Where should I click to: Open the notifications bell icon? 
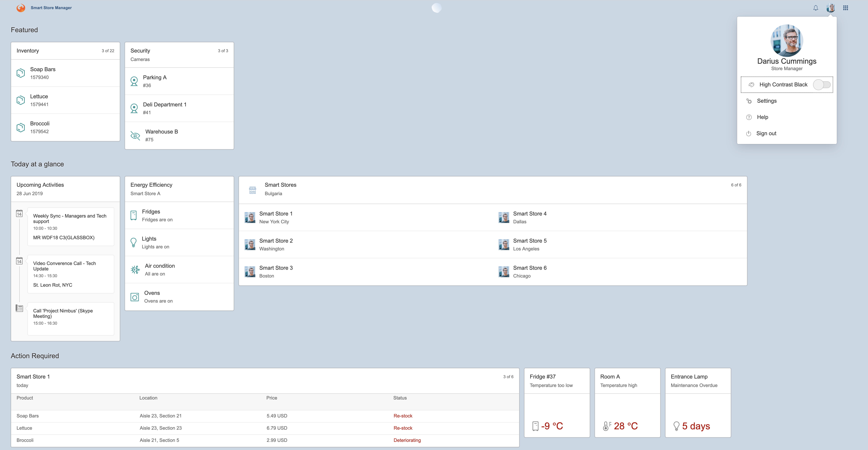815,8
